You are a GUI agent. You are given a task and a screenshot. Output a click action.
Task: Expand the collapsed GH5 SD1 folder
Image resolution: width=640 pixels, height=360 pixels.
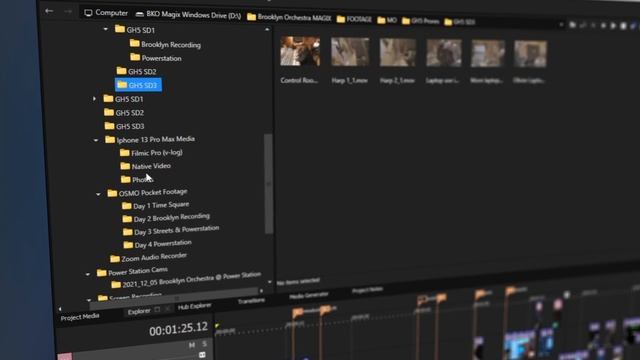[x=94, y=98]
